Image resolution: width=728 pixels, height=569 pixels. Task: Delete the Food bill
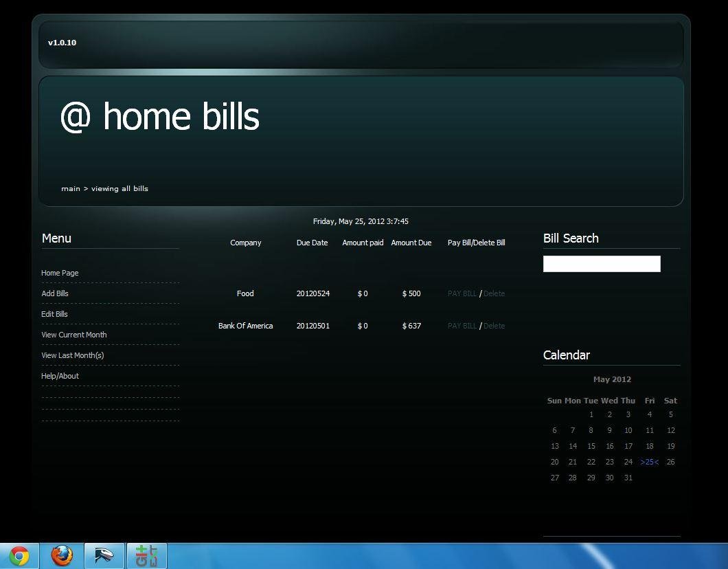(x=494, y=293)
